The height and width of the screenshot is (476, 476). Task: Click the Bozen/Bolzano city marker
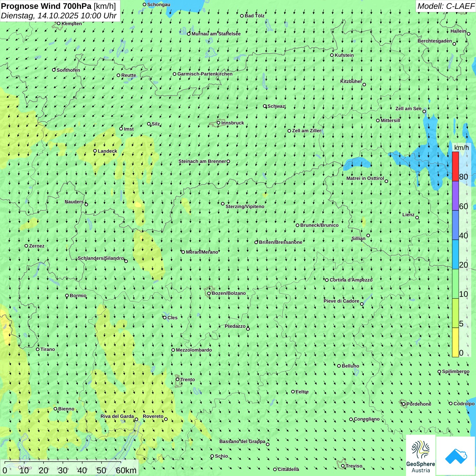coord(209,293)
